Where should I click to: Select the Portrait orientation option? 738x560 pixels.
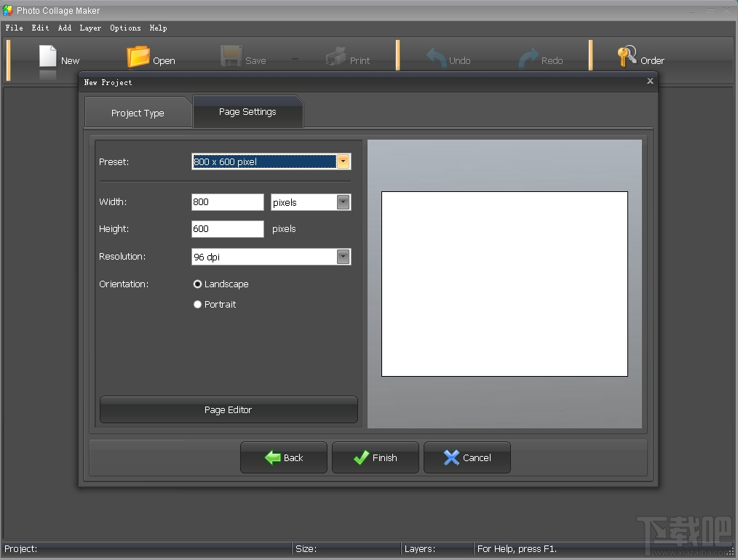click(197, 304)
